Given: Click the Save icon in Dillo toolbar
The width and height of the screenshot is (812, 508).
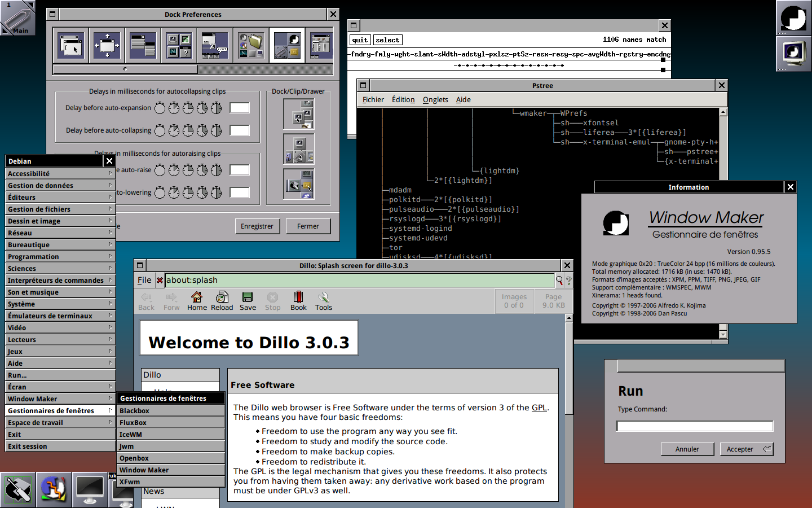Looking at the screenshot, I should (x=248, y=301).
